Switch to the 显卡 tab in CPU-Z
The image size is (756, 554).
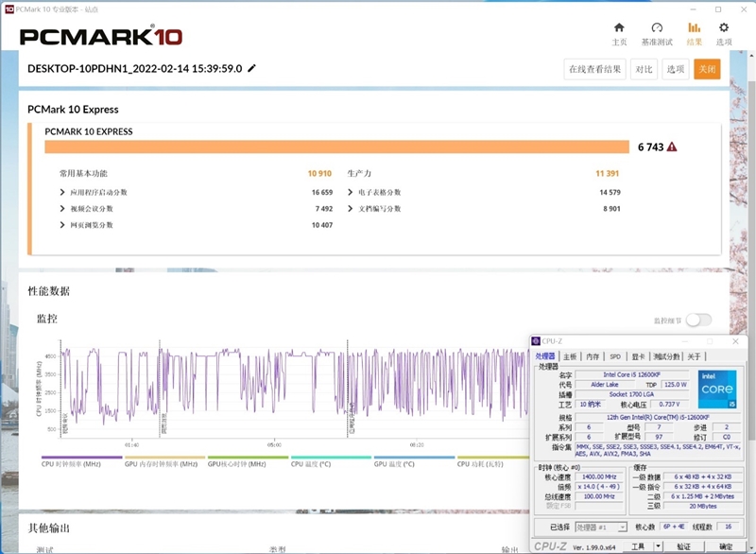point(638,356)
